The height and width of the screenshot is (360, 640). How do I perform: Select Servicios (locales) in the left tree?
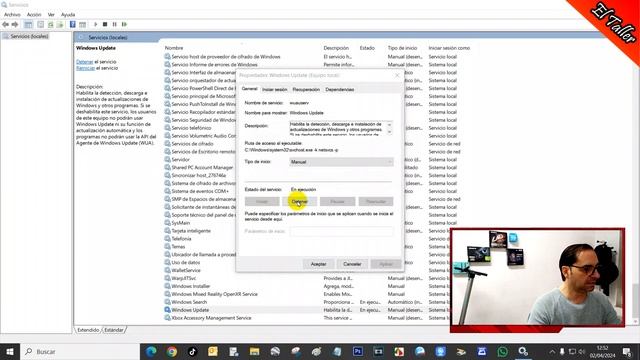[29, 36]
